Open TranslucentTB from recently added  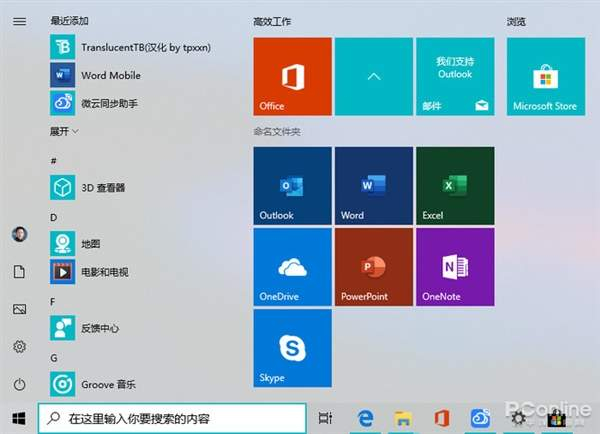[130, 47]
